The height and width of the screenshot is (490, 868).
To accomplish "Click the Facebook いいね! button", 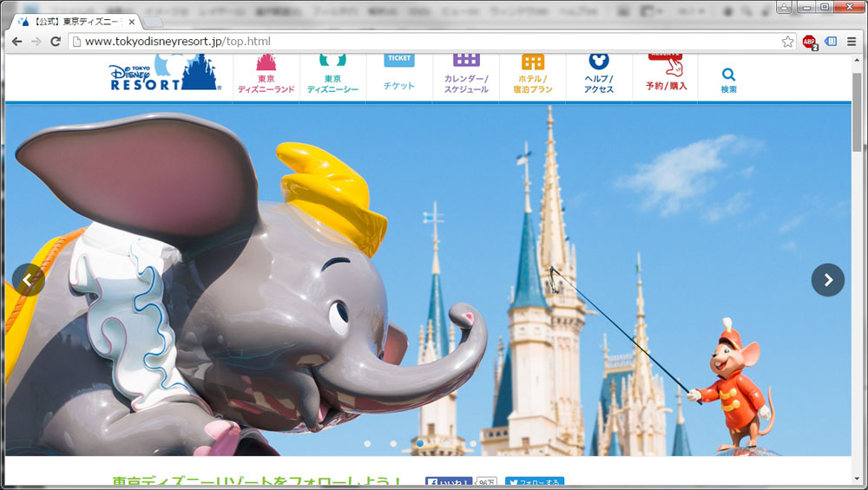I will pos(449,483).
